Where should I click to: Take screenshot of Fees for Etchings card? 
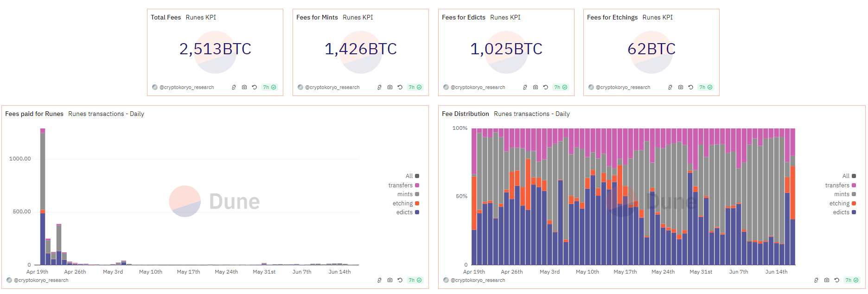click(x=681, y=87)
